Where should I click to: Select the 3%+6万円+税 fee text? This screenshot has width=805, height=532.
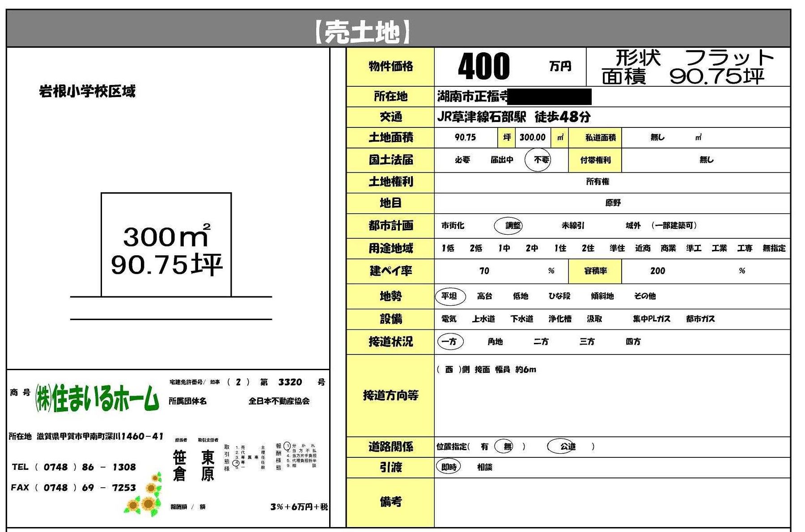299,507
